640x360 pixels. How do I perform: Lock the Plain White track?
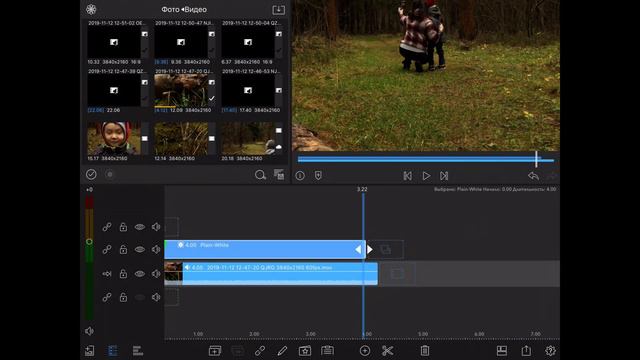point(123,249)
